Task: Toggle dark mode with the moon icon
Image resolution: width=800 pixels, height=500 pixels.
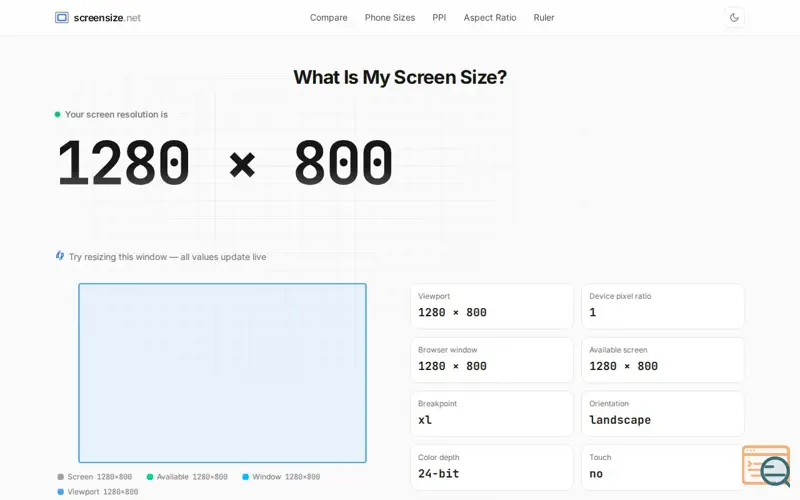Action: pos(734,18)
